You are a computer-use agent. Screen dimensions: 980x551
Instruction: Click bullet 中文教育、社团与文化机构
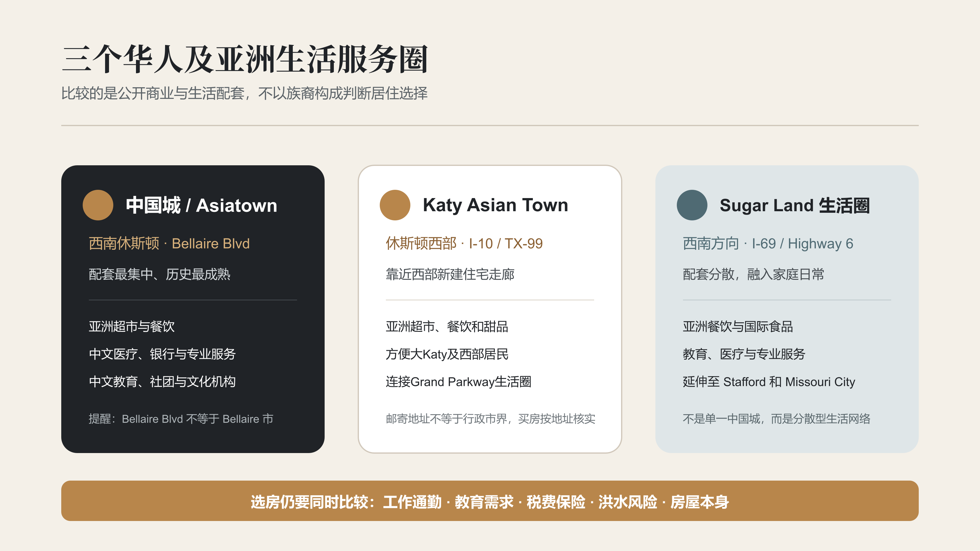[162, 381]
